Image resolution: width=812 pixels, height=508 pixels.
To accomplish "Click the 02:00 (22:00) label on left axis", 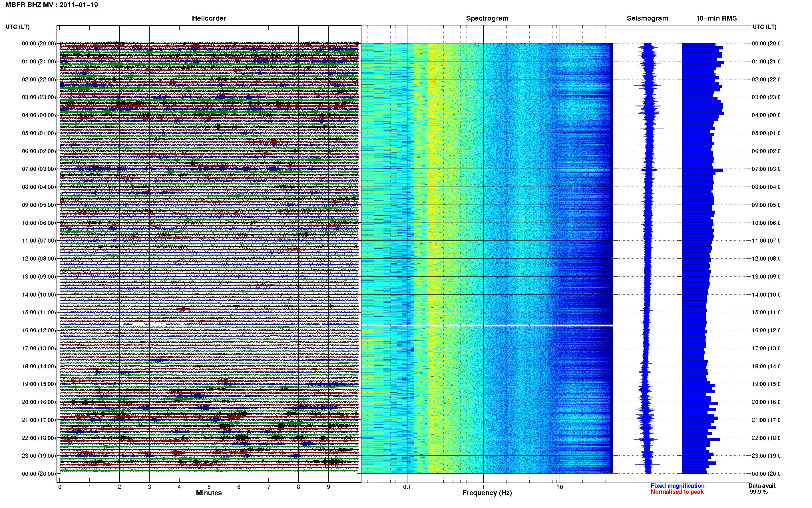I will 39,79.
